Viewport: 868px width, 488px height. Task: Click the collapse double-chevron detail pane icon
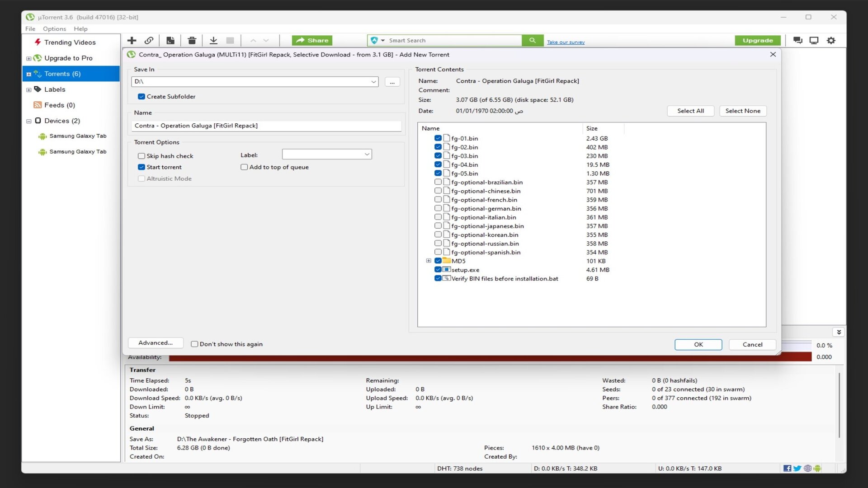839,332
